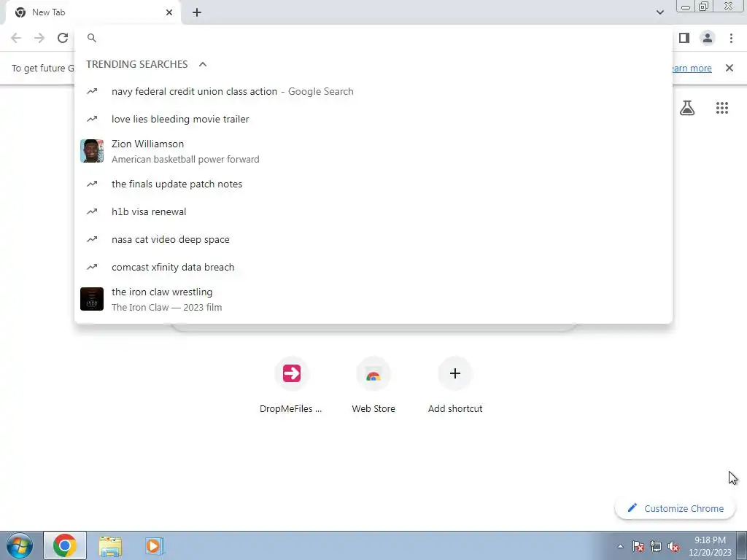Close the New Tab tab
The width and height of the screenshot is (747, 560).
tap(169, 12)
